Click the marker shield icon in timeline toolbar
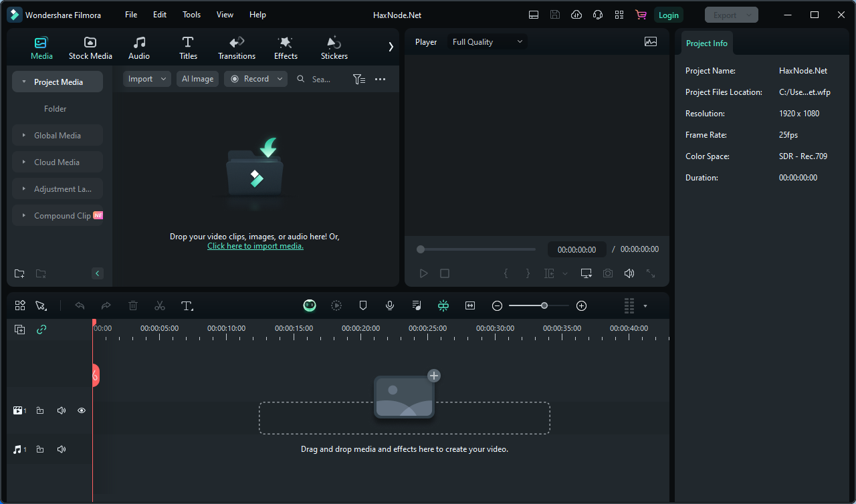This screenshot has height=504, width=856. coord(363,305)
